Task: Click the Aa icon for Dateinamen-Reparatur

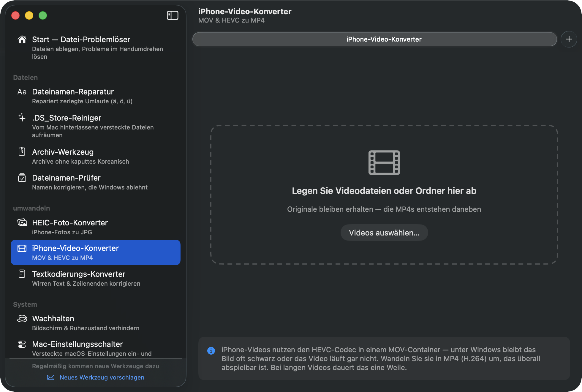Action: [22, 92]
